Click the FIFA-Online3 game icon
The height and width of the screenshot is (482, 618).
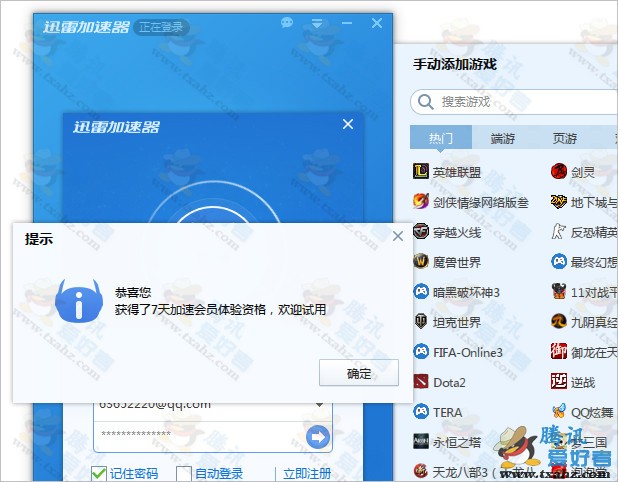pyautogui.click(x=421, y=352)
